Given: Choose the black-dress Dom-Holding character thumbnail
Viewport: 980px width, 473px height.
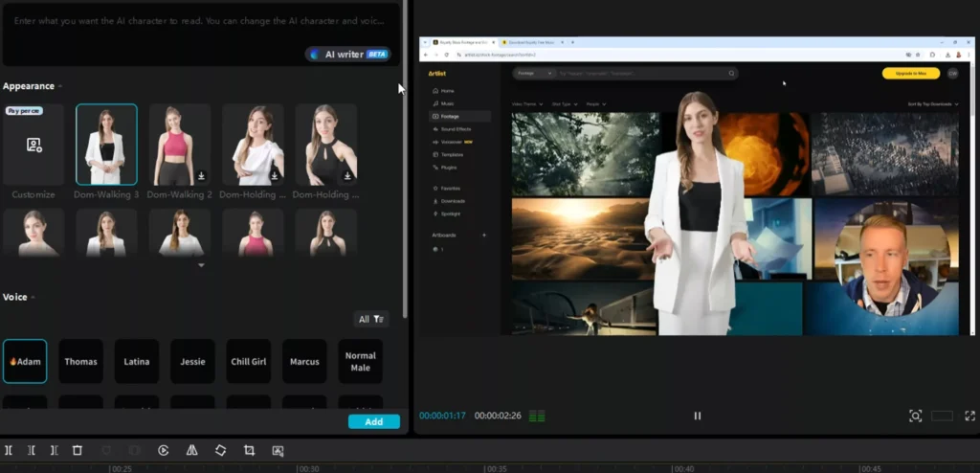Looking at the screenshot, I should tap(325, 145).
